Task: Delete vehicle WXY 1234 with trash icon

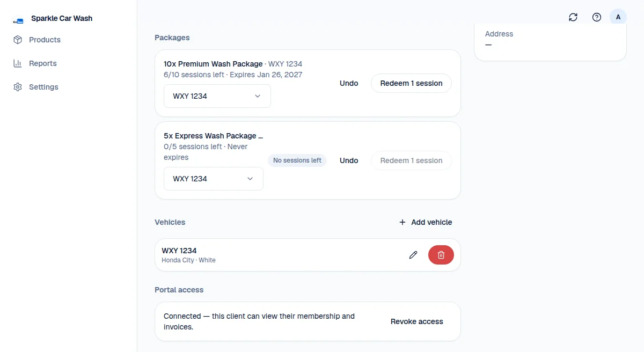Action: tap(441, 255)
